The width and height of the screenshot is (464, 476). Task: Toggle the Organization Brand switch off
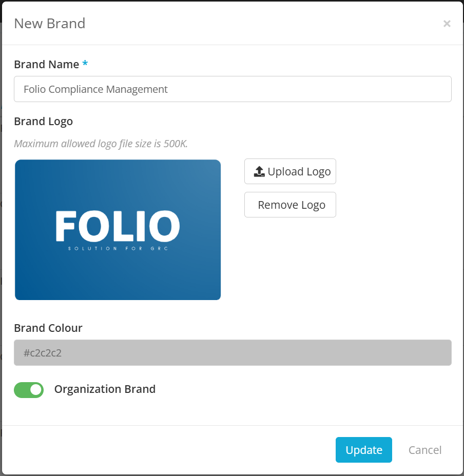29,390
